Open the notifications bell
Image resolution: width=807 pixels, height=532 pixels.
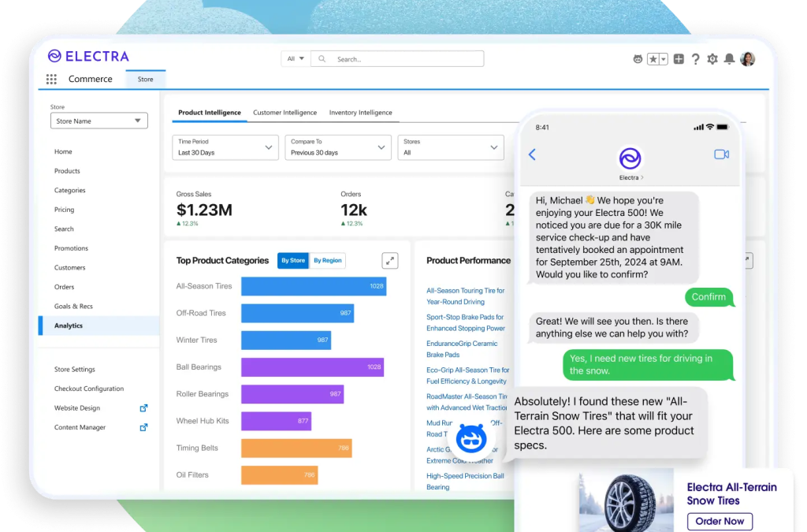click(x=729, y=58)
